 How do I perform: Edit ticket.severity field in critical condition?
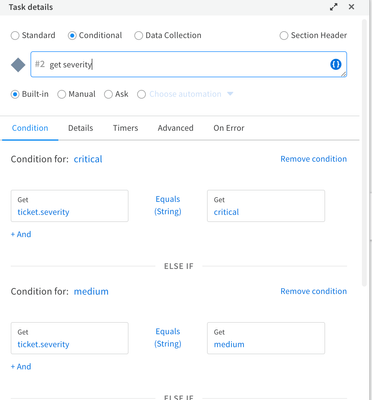(70, 206)
